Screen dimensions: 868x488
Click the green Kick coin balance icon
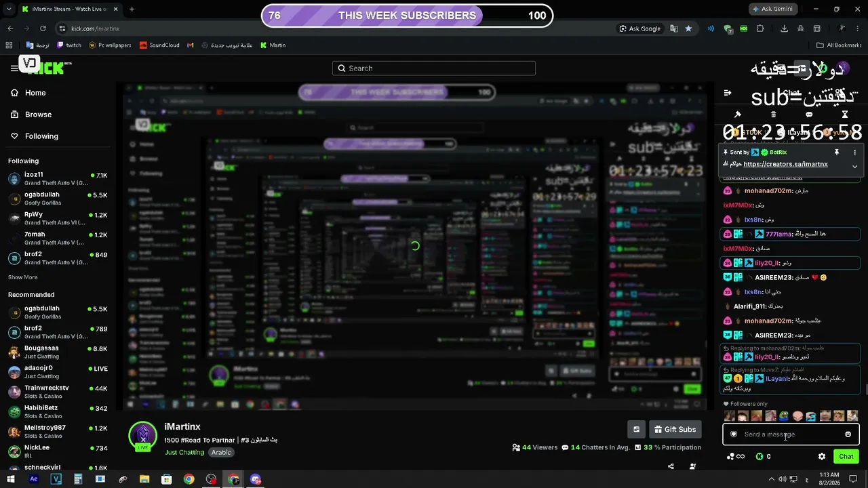tap(759, 457)
